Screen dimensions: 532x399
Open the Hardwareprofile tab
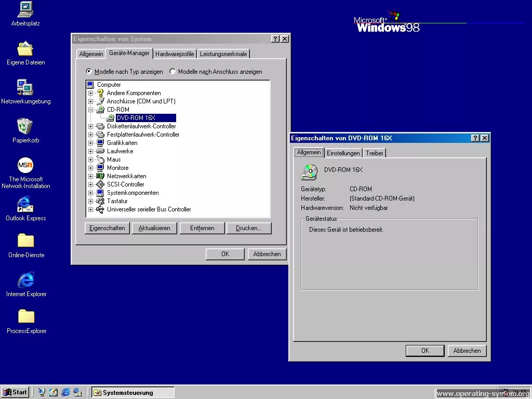pyautogui.click(x=175, y=54)
